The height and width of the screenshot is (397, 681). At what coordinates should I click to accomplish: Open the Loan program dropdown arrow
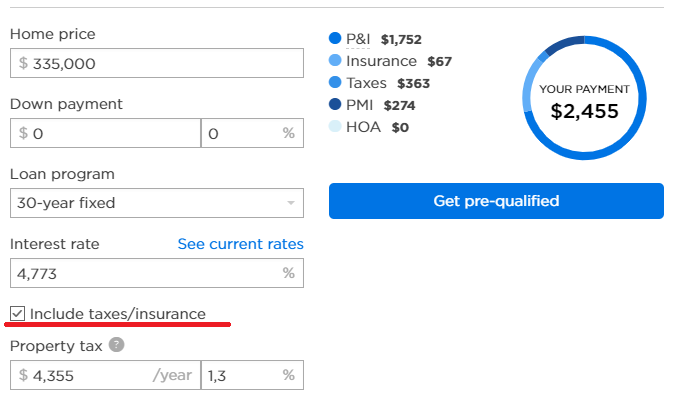click(291, 203)
